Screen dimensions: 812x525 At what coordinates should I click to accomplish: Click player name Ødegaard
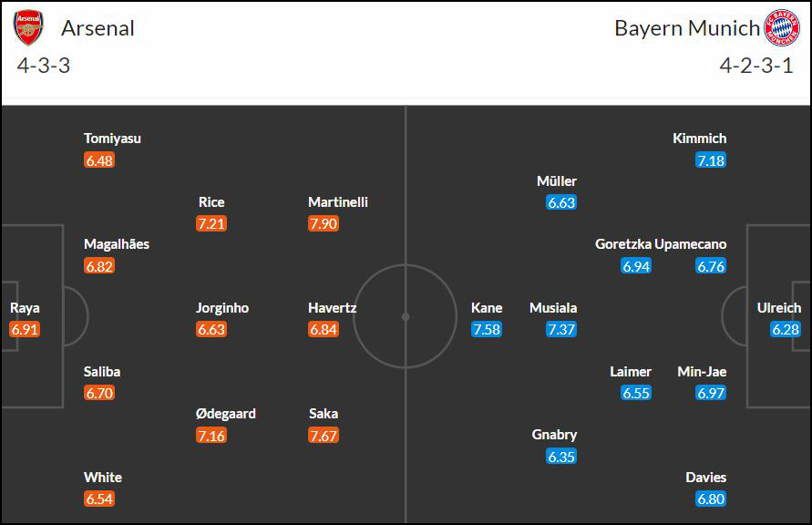tap(226, 413)
